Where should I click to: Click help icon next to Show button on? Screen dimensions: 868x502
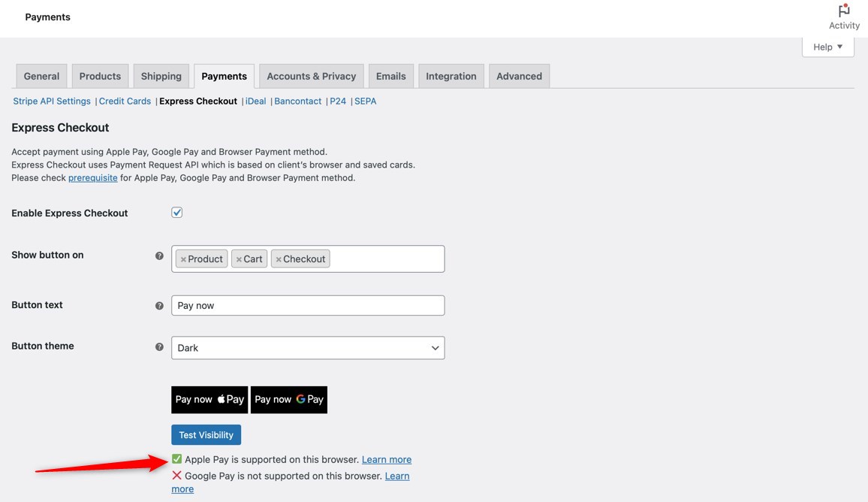pos(159,256)
